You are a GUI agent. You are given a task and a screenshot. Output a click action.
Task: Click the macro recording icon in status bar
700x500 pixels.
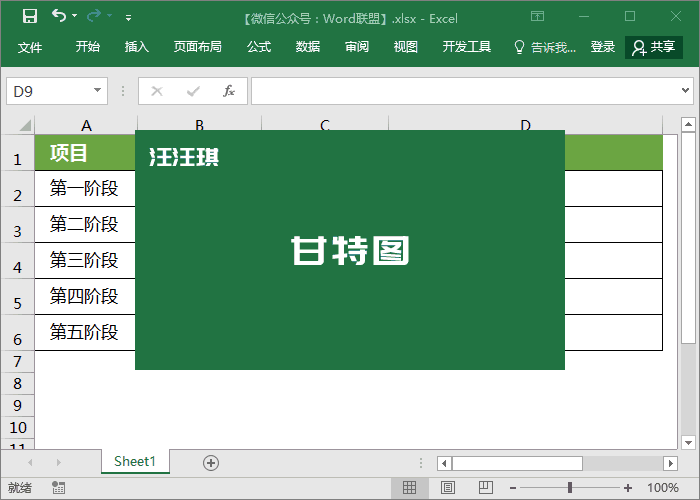click(x=58, y=488)
